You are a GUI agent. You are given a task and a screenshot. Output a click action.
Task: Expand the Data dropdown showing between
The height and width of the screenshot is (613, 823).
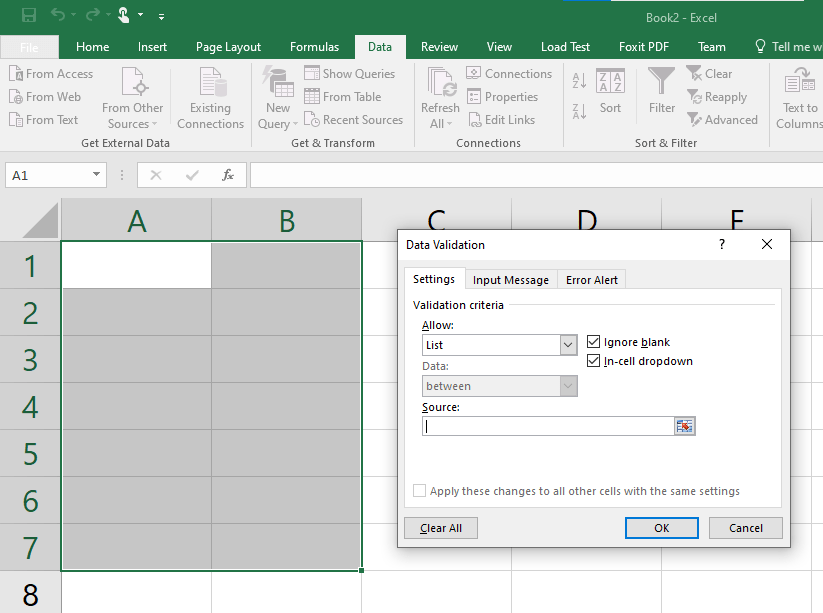pos(567,386)
